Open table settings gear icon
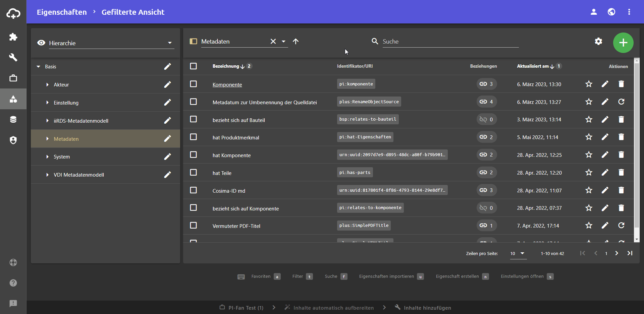The height and width of the screenshot is (314, 644). 598,41
